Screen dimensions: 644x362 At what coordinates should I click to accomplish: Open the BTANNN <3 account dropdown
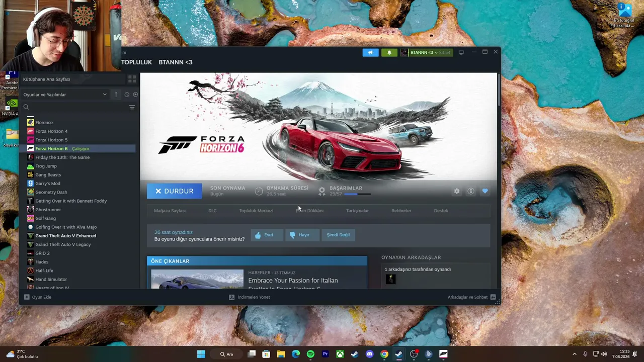[426, 52]
